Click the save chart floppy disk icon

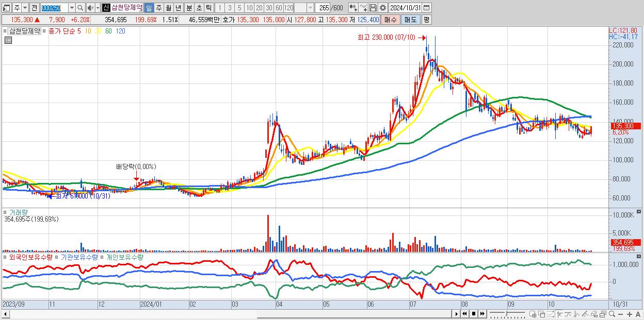pyautogui.click(x=373, y=8)
